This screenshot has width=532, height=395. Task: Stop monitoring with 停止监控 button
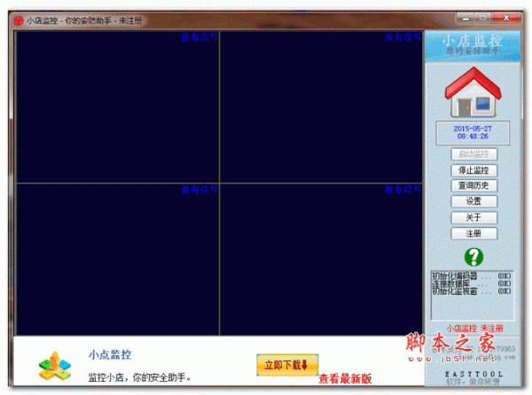(474, 170)
